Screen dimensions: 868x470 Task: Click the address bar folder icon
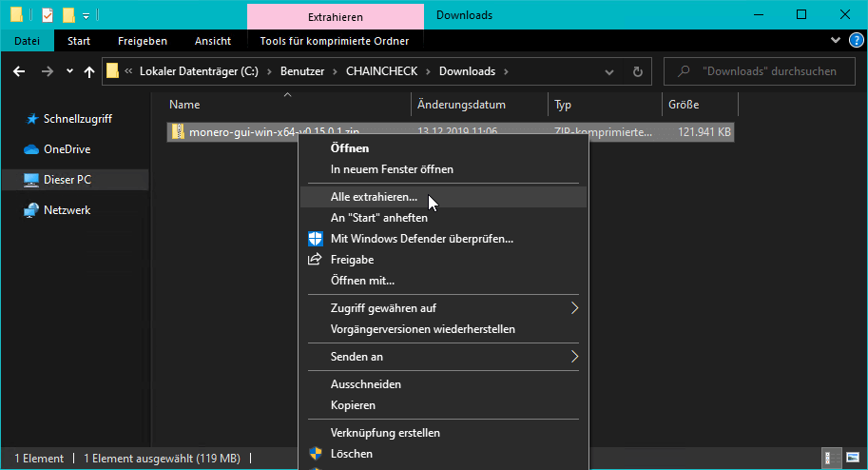coord(112,71)
